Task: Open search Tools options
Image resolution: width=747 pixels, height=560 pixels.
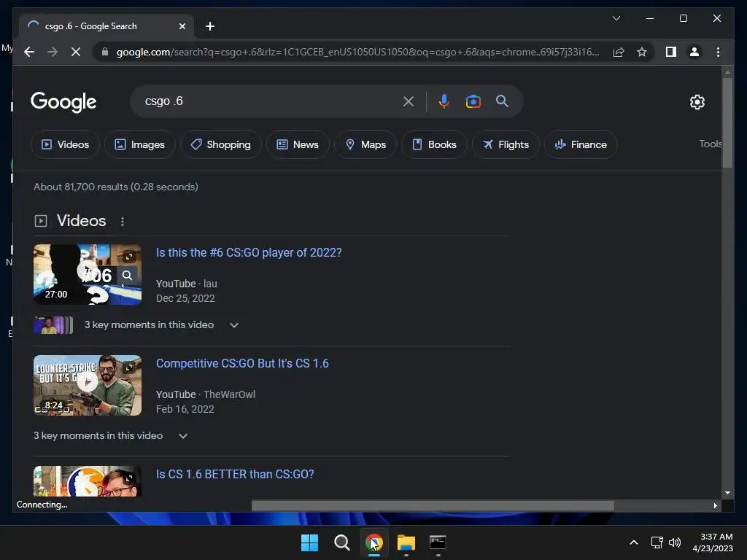Action: click(x=710, y=144)
